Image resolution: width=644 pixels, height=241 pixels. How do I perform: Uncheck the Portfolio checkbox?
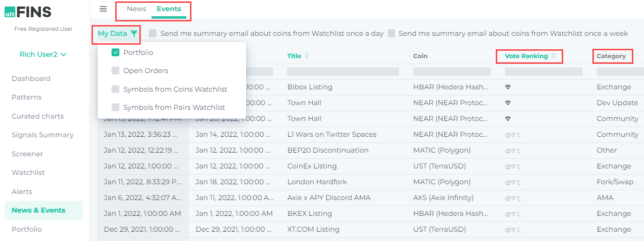116,53
